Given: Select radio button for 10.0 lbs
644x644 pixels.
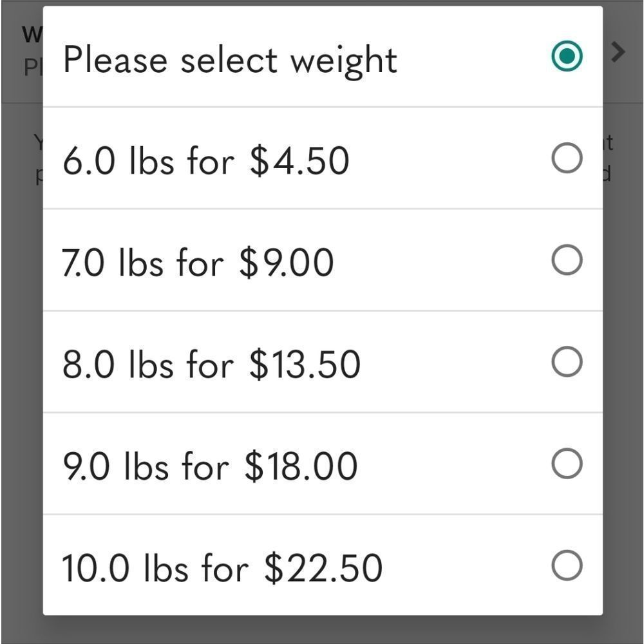Looking at the screenshot, I should (x=567, y=565).
